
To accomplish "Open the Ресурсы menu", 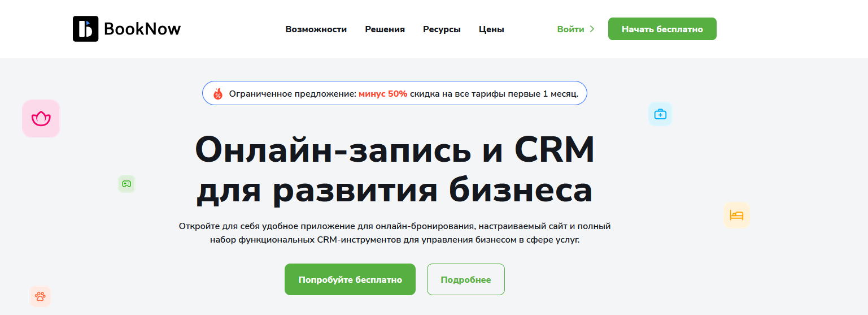I will coord(442,29).
